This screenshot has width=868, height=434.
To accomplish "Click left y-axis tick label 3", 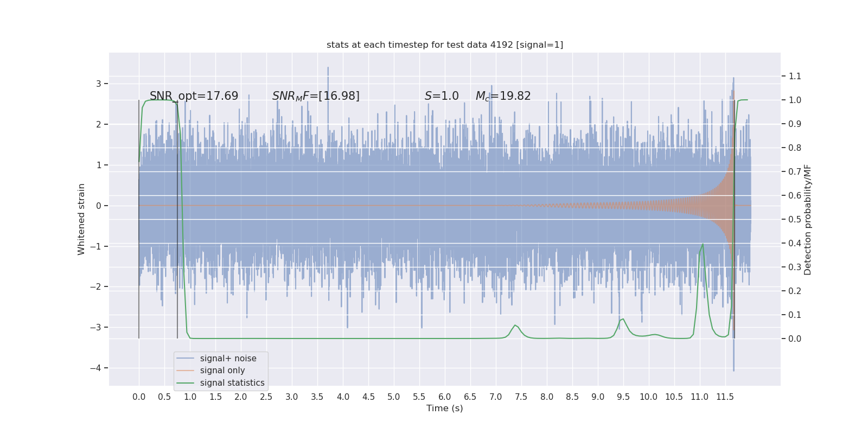I will click(99, 84).
